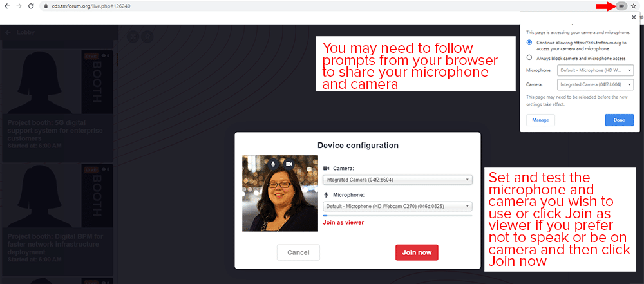Close the camera permission popup with X

coord(633,17)
